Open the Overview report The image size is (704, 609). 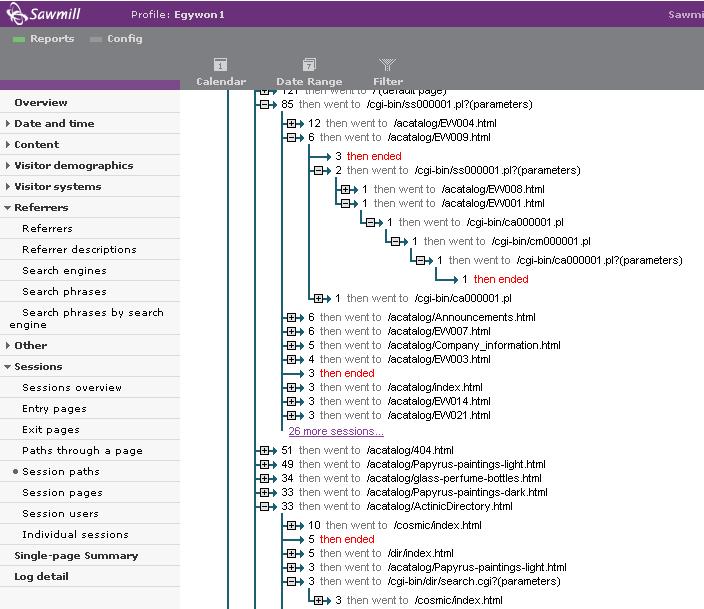pyautogui.click(x=41, y=102)
